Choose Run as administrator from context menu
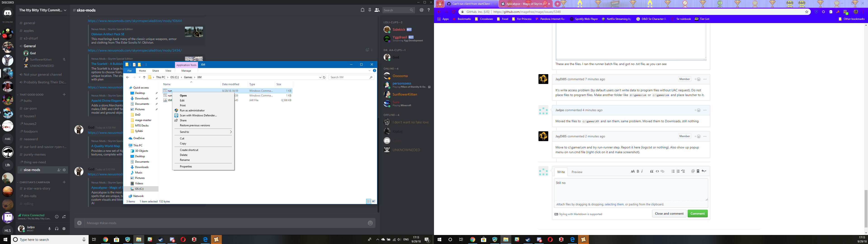This screenshot has width=868, height=244. pyautogui.click(x=192, y=110)
